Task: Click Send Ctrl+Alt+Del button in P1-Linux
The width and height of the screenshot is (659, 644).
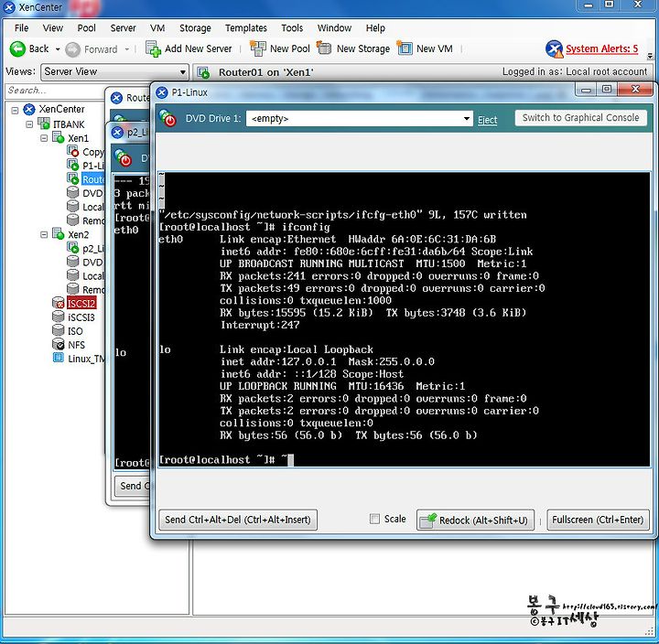Action: point(238,520)
